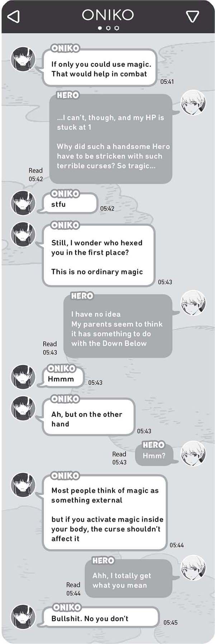Viewport: 215px width, 644px height.
Task: Open Oniko's avatar beside the 'Hmmm' message
Action: click(x=23, y=377)
